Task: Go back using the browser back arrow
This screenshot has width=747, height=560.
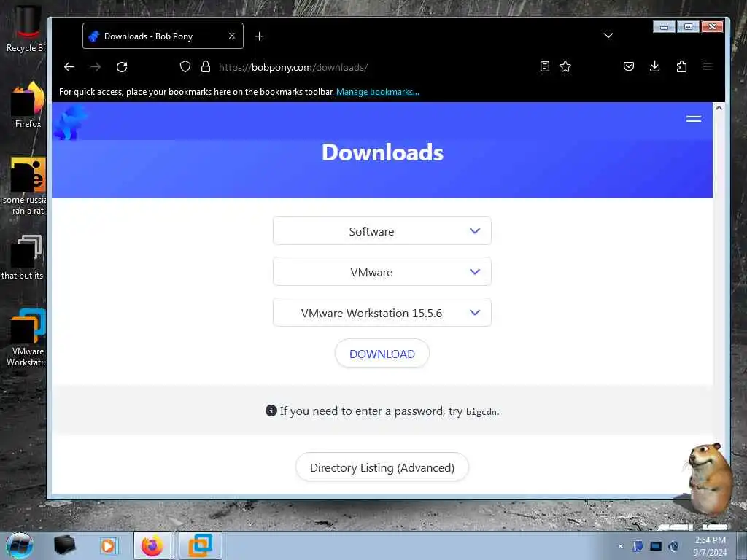Action: tap(69, 67)
